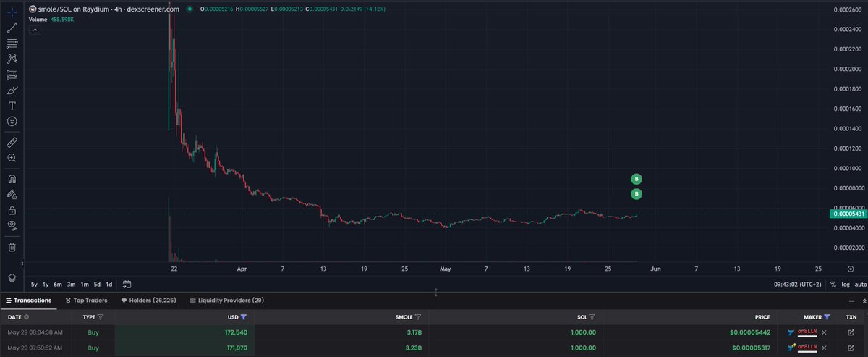Click lower green B buy marker

click(x=636, y=194)
